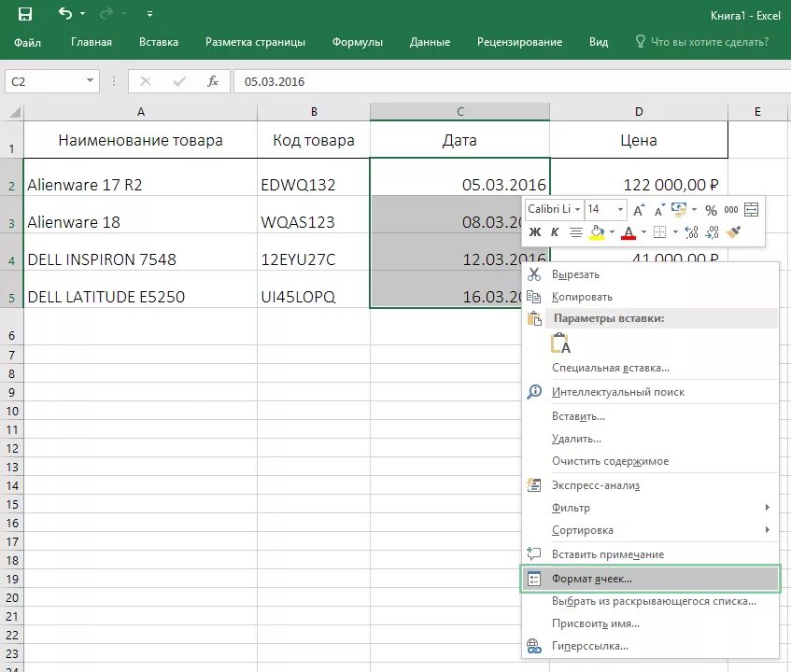Choose Гиперссылка… in the context menu
Screen dimensions: 791x672
click(651, 646)
